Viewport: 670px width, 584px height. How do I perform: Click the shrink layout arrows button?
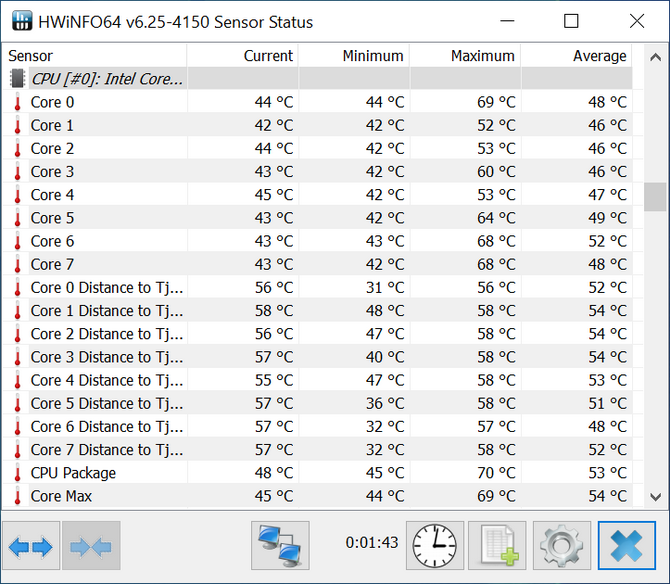coord(91,546)
